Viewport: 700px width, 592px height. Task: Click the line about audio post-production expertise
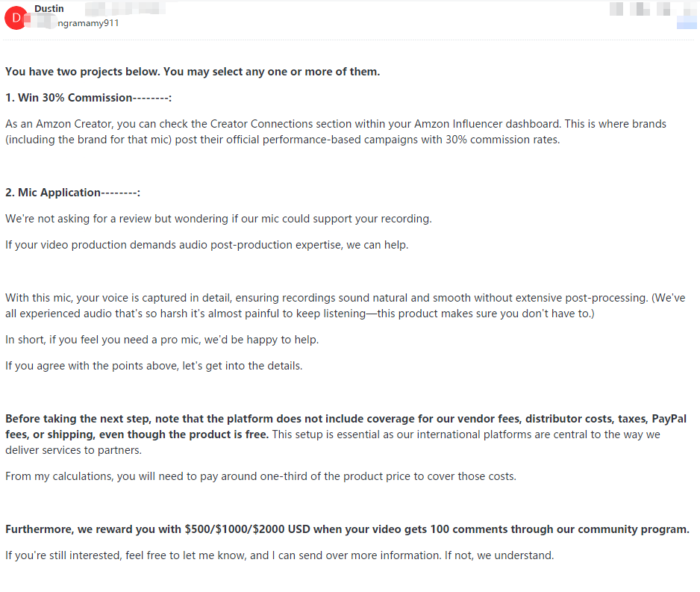click(207, 245)
